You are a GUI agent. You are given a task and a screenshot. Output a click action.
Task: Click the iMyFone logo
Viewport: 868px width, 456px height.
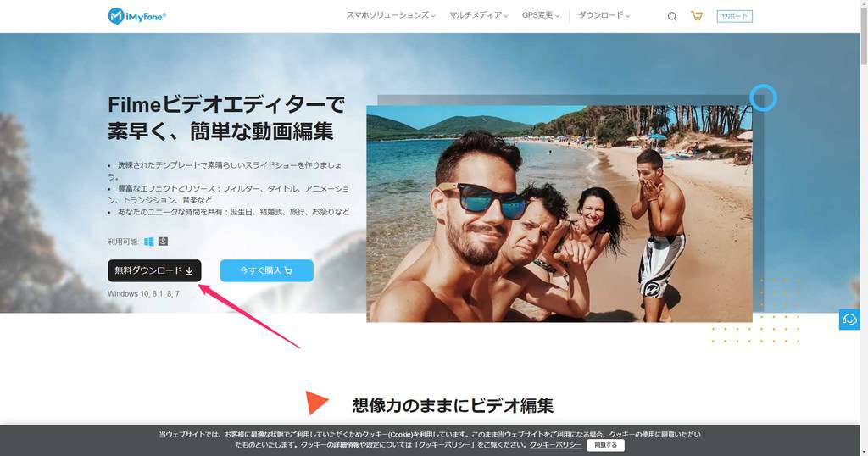click(x=136, y=16)
